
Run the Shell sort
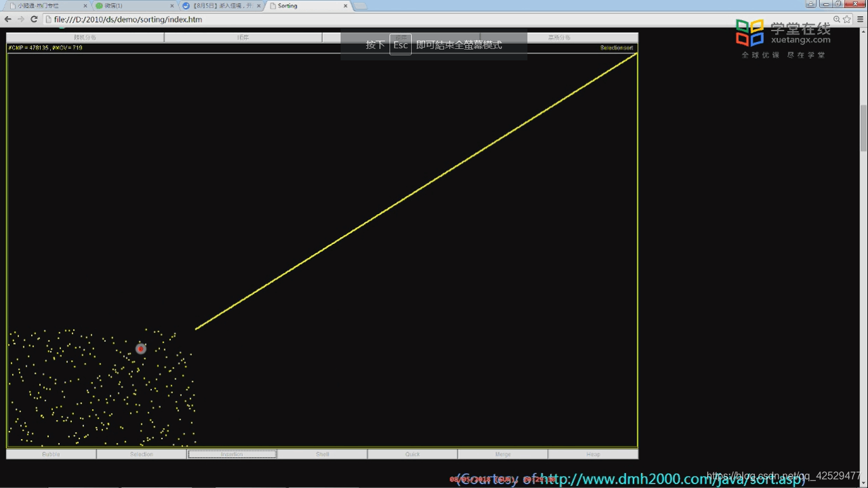coord(322,454)
